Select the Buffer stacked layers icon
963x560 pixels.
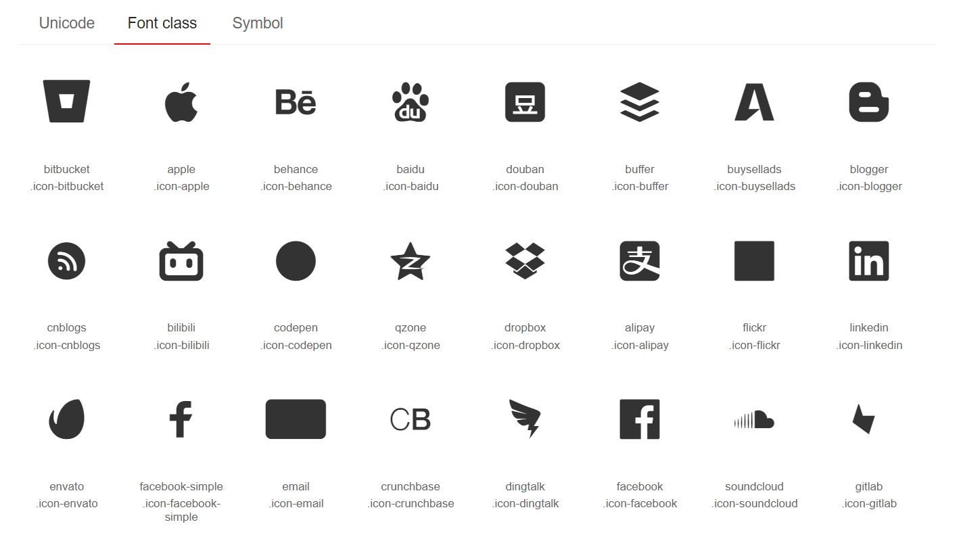(640, 102)
